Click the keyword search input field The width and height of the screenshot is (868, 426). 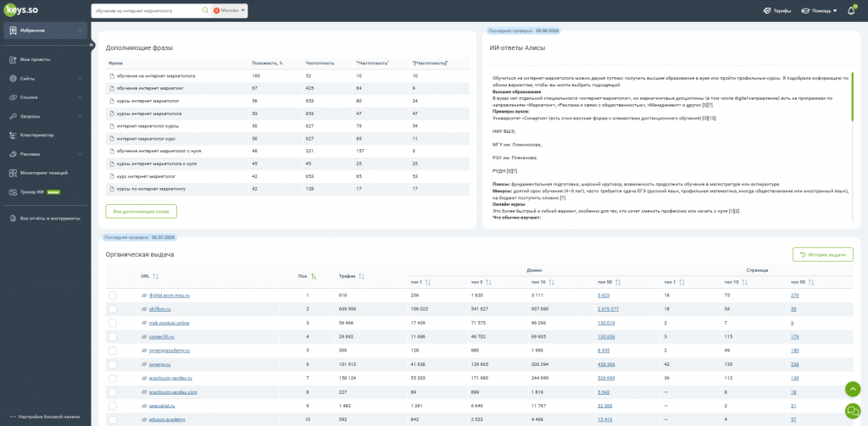click(x=146, y=10)
